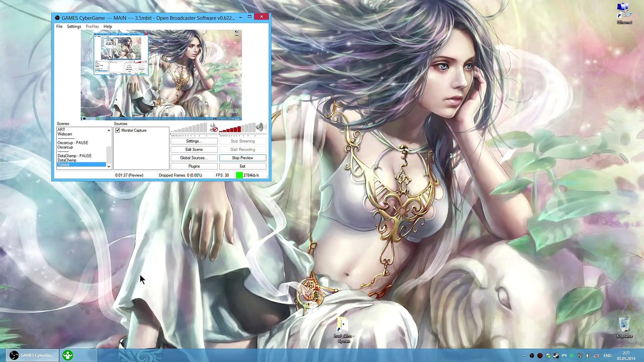Show hidden system tray icons
This screenshot has width=644, height=362.
(x=523, y=356)
